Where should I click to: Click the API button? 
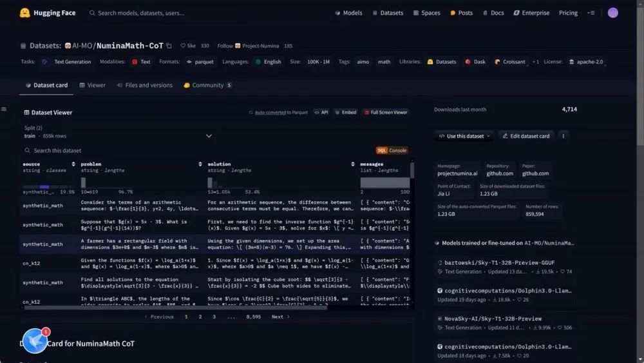click(x=321, y=112)
